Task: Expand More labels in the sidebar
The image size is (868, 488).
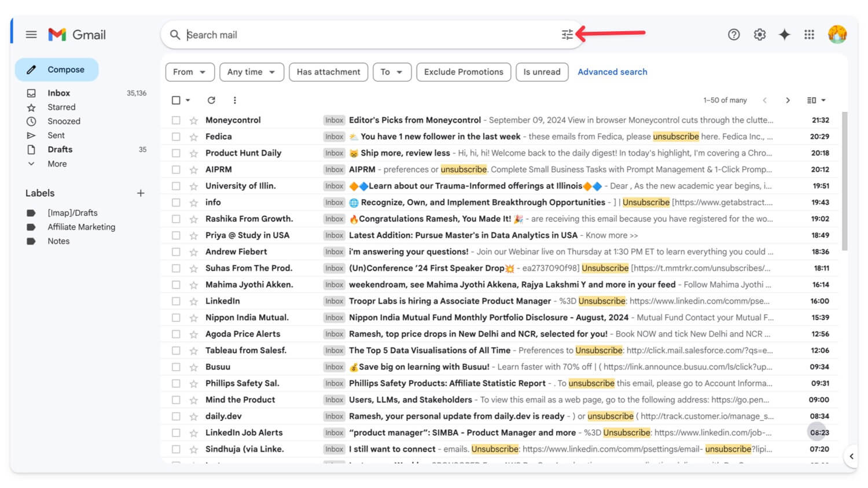Action: point(56,164)
